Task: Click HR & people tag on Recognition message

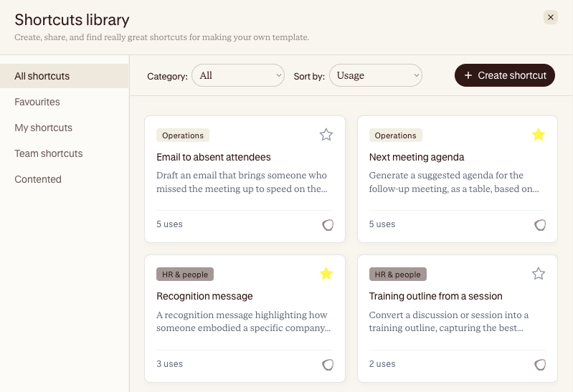Action: (x=185, y=274)
